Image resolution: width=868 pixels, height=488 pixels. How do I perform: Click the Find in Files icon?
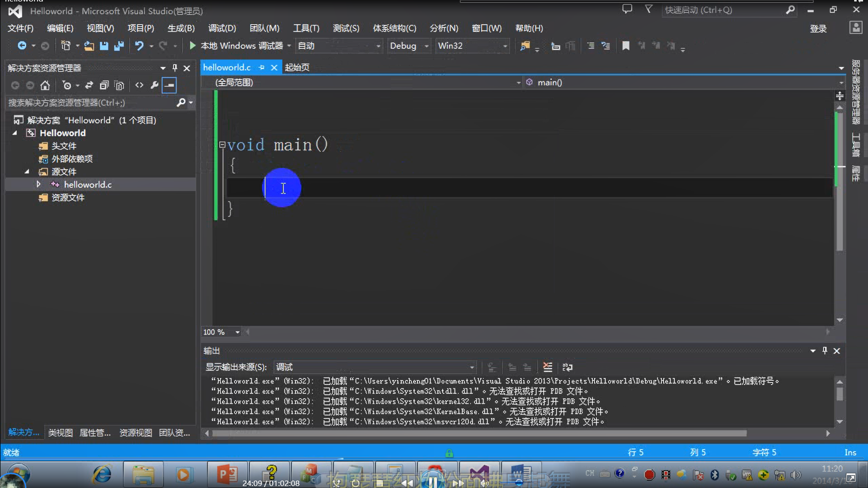point(524,45)
